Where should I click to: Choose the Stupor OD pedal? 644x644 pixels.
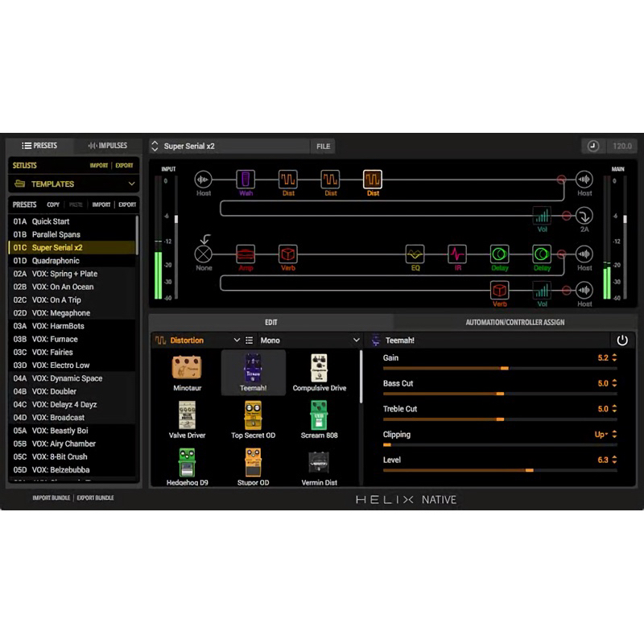[253, 467]
